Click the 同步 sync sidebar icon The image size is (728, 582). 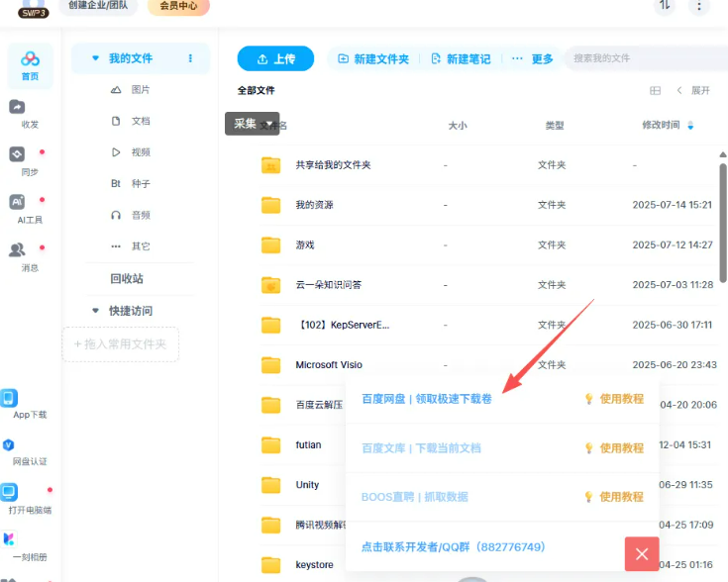(18, 156)
